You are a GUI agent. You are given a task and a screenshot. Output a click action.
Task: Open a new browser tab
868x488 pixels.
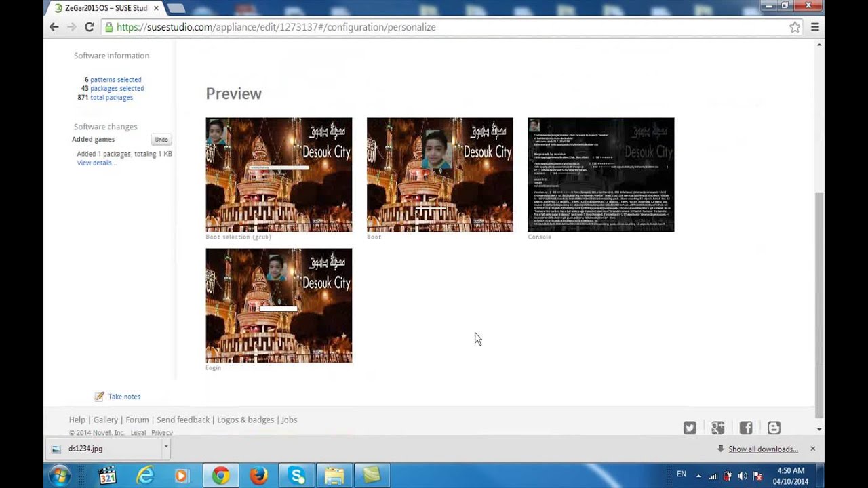(x=176, y=8)
